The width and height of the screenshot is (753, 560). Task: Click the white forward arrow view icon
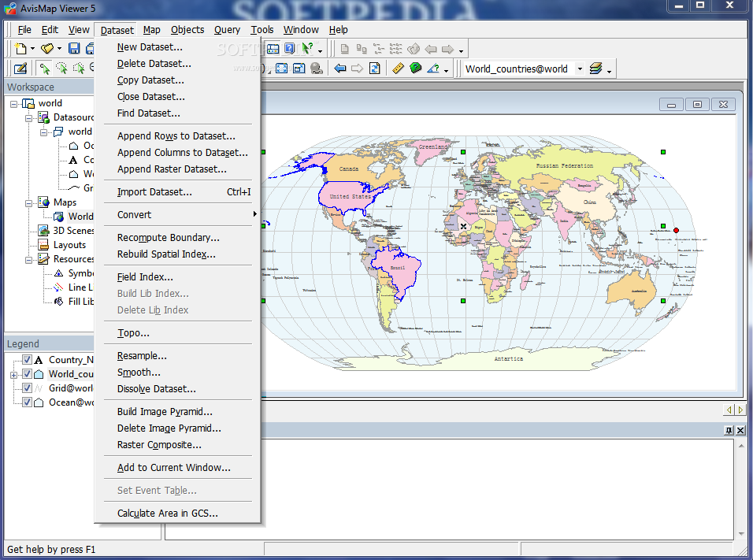coord(357,69)
